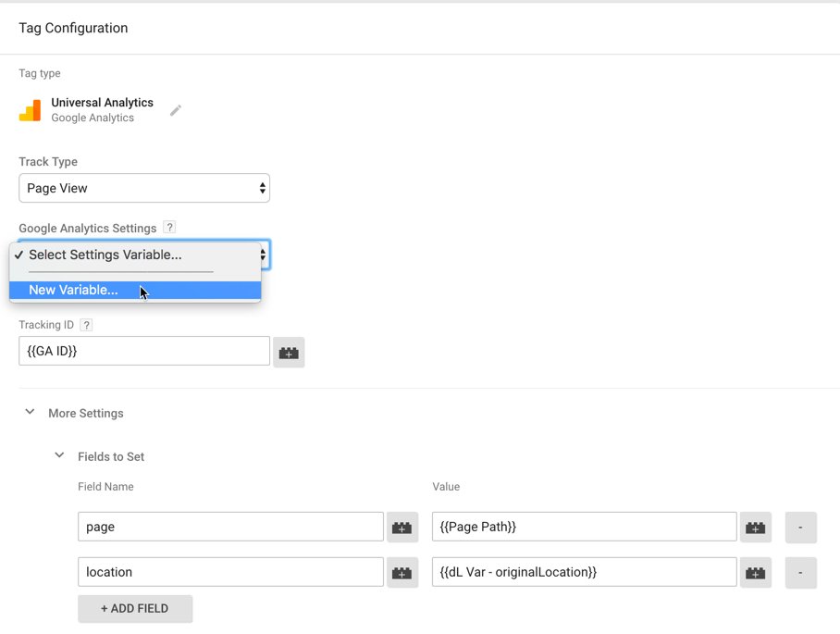Remove the page field row
Viewport: 840px width, 634px height.
(x=801, y=528)
